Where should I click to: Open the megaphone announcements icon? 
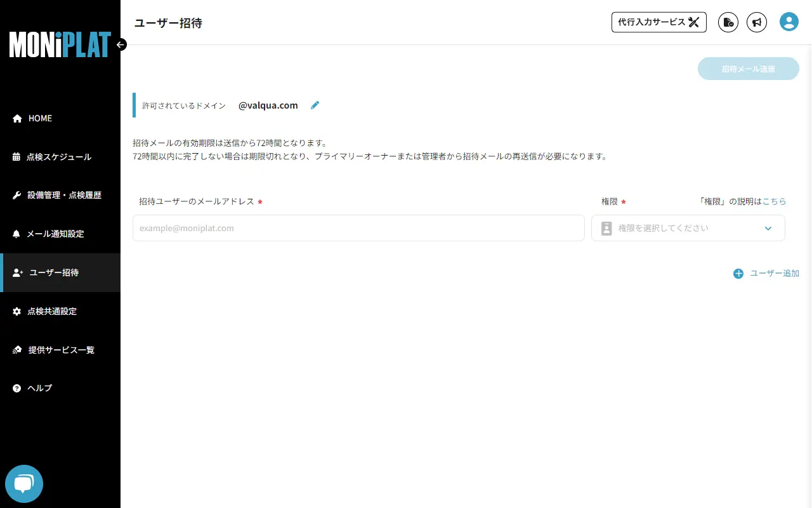(x=756, y=22)
